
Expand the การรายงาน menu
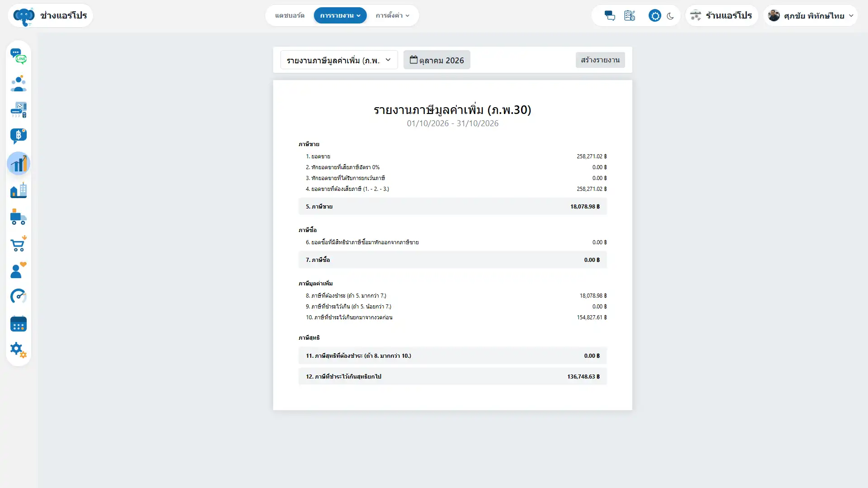[x=340, y=15]
